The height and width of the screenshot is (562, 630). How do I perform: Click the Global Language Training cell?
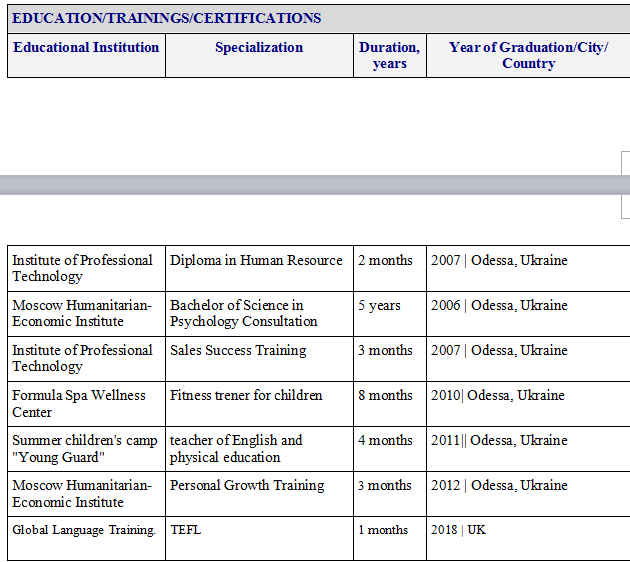84,530
